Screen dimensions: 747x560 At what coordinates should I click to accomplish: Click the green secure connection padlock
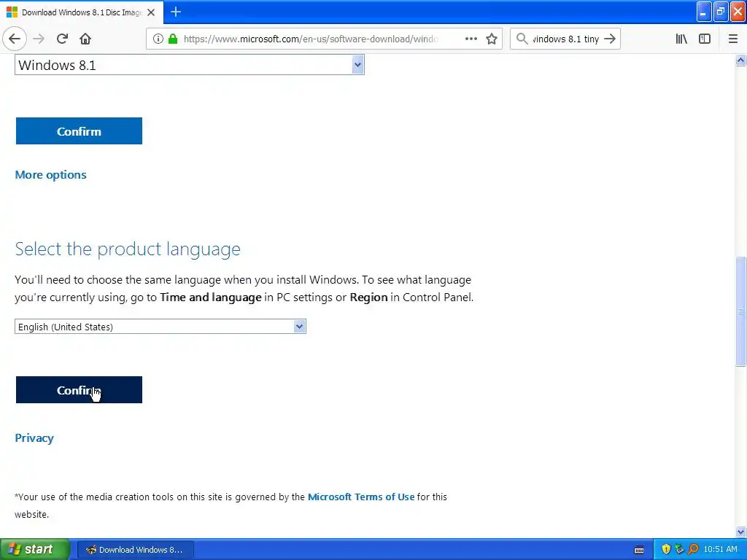tap(173, 39)
